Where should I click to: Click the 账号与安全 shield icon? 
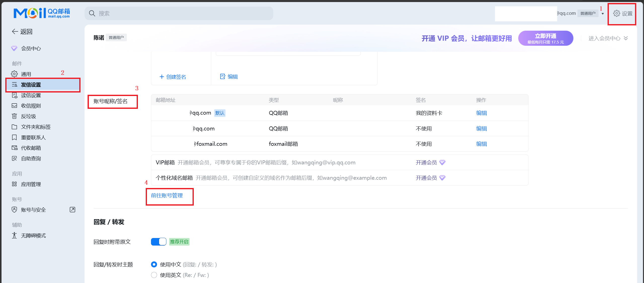[x=14, y=210]
